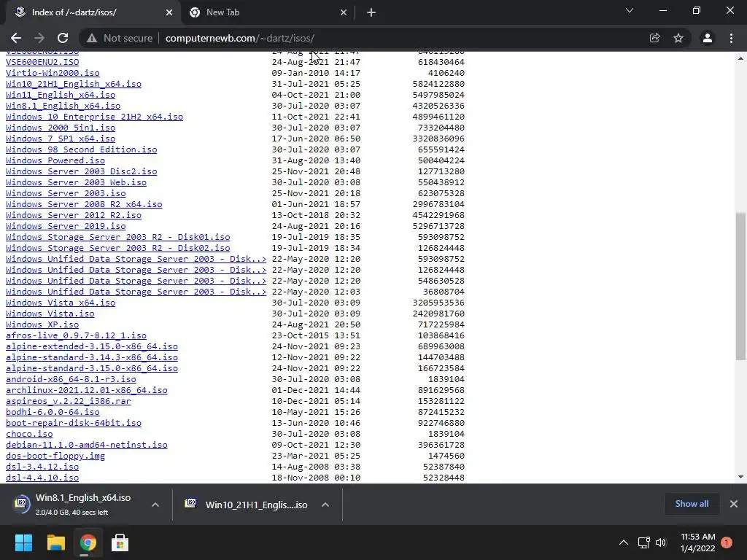The height and width of the screenshot is (560, 747).
Task: Open Windows Start menu
Action: click(x=23, y=542)
